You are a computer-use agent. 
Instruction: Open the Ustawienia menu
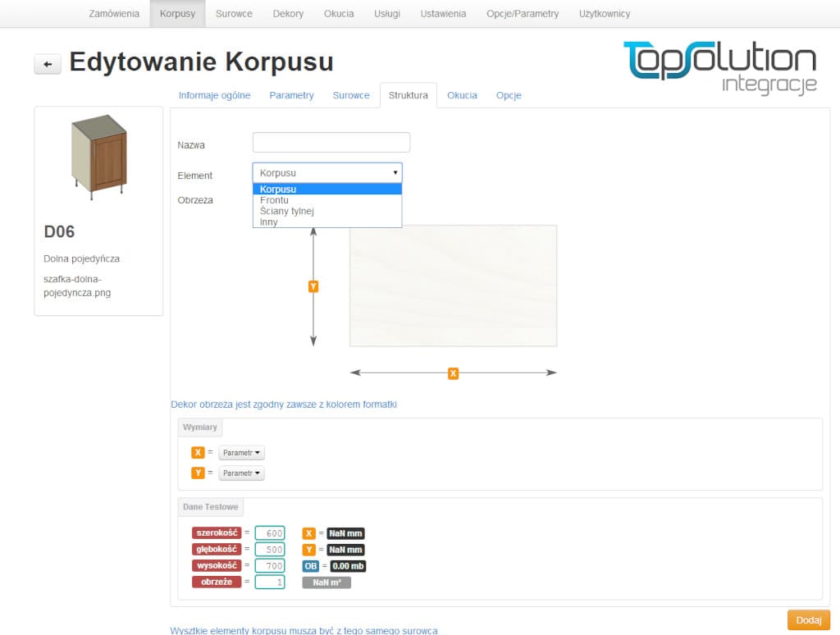click(x=443, y=13)
